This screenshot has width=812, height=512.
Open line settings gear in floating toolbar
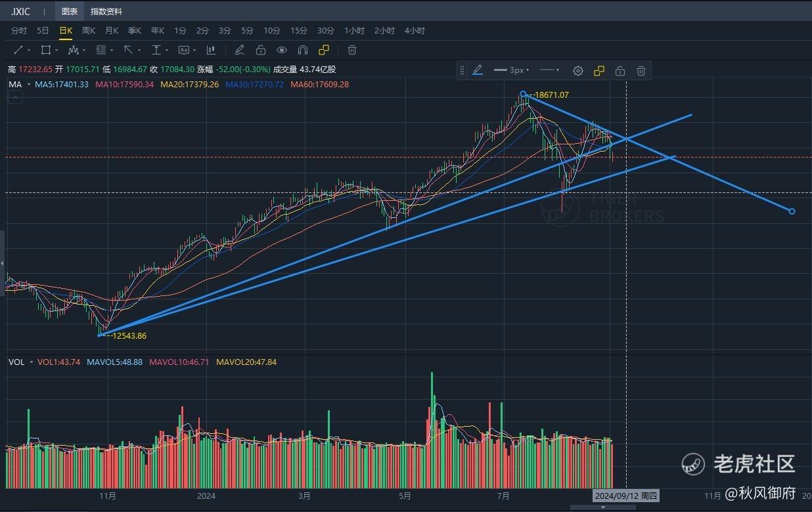(x=578, y=71)
